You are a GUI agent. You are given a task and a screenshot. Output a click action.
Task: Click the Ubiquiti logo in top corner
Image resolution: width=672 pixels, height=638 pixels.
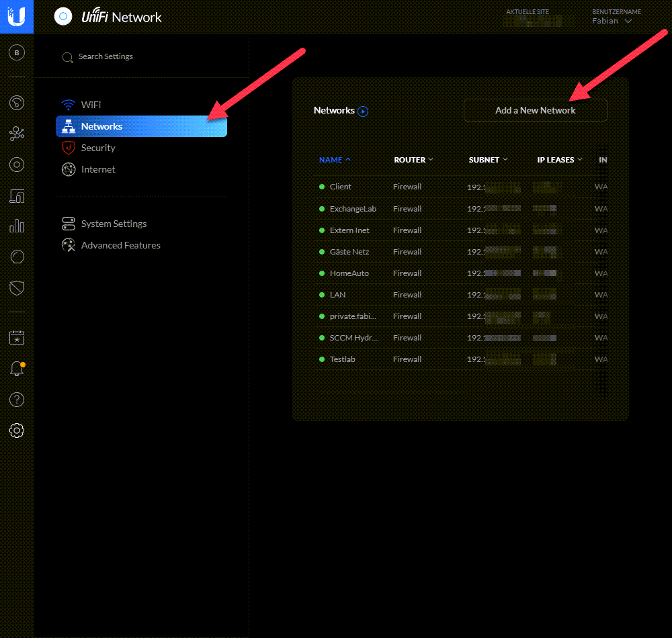coord(17,17)
